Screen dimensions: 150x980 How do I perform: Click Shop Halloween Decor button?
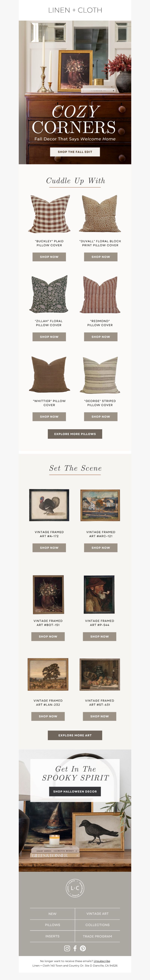pyautogui.click(x=75, y=791)
